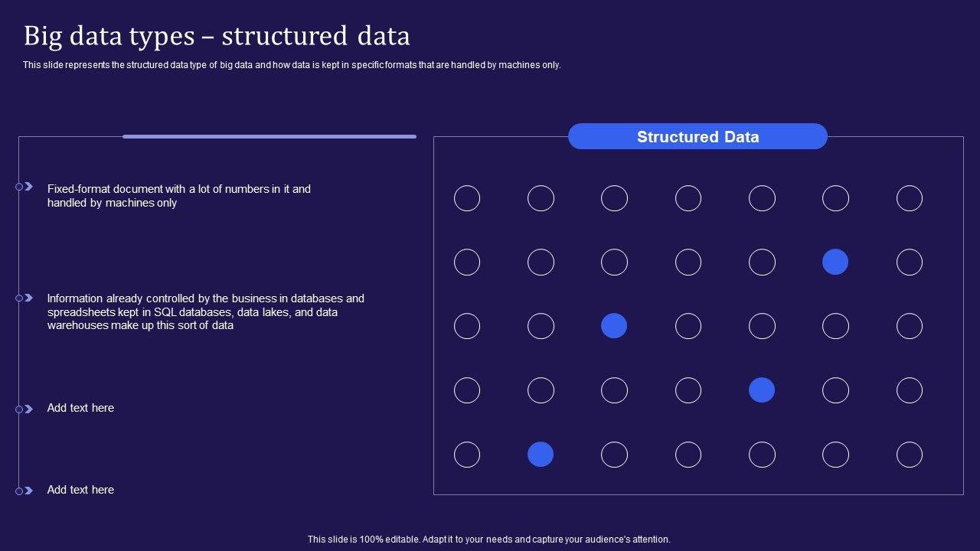
Task: Click the subtitle description below the slide title
Action: pos(292,65)
